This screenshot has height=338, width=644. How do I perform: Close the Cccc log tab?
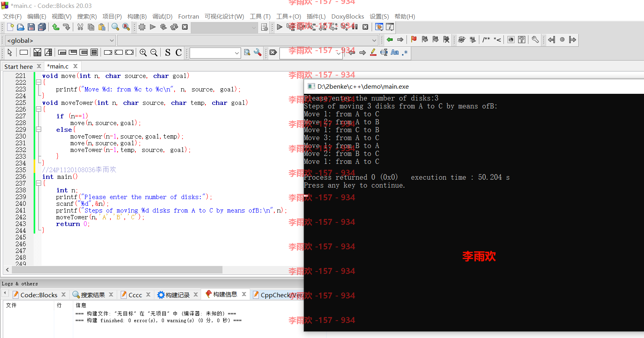[x=148, y=294]
